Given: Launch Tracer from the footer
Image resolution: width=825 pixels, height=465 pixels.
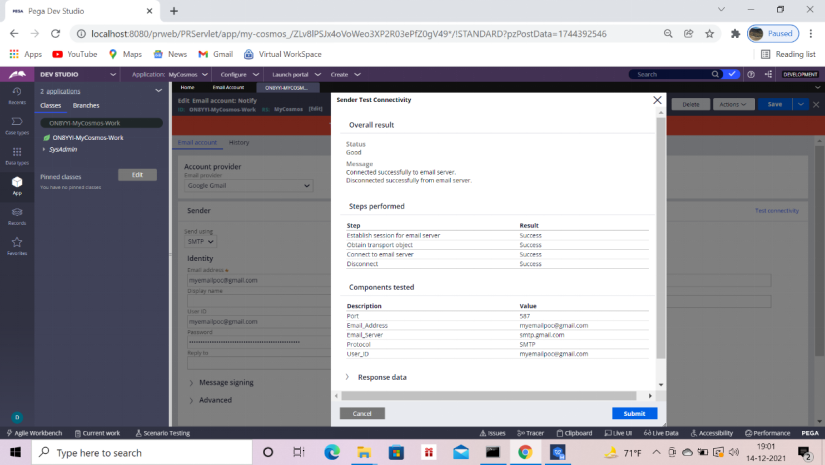Looking at the screenshot, I should (530, 433).
